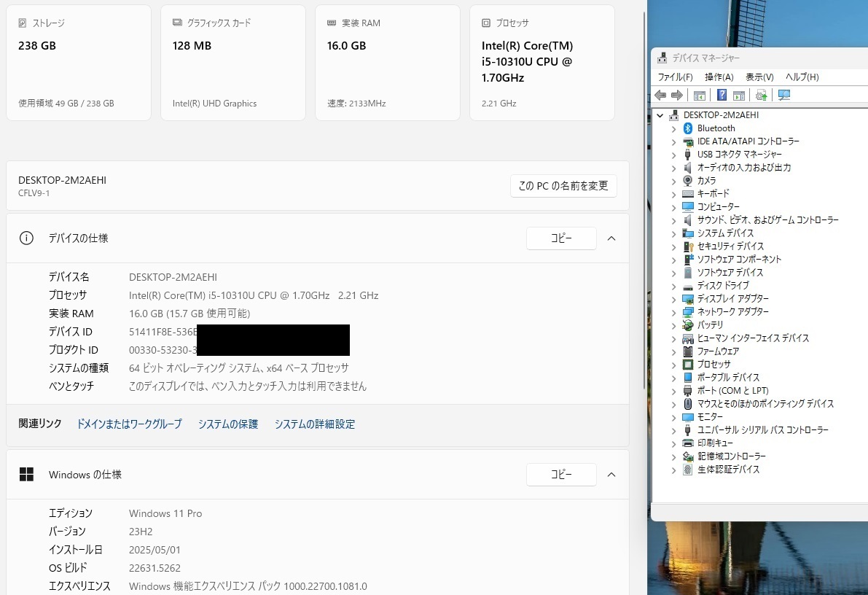The width and height of the screenshot is (868, 595).
Task: Click the セキュリティ デバイス icon
Action: click(687, 246)
